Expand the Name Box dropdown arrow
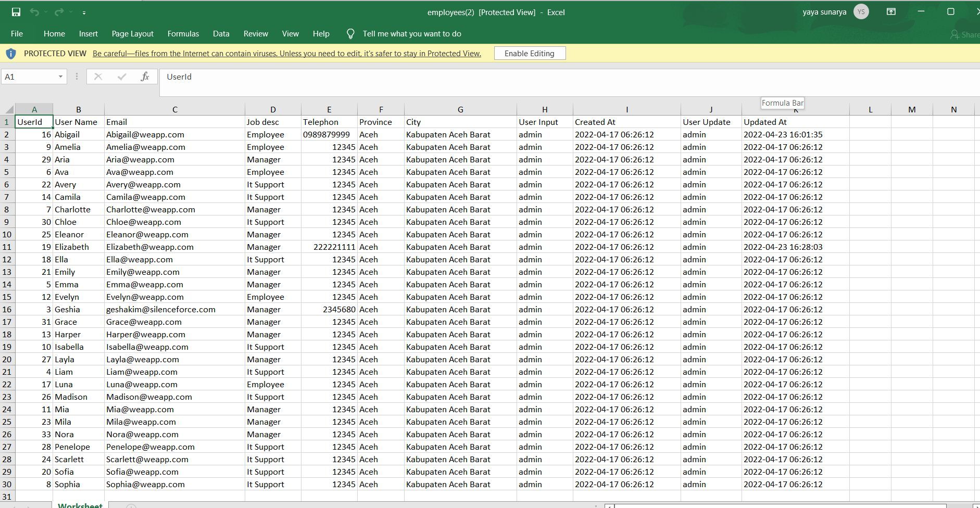This screenshot has height=508, width=980. [x=60, y=77]
